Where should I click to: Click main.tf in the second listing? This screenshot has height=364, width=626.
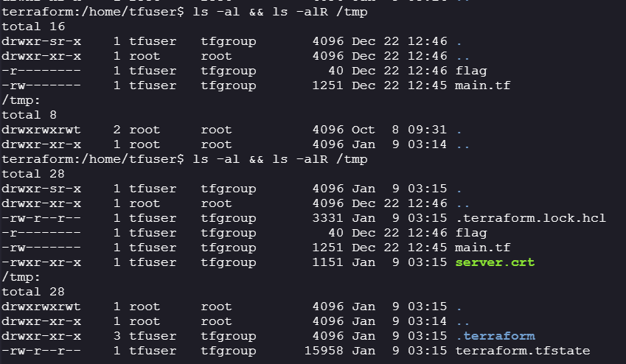point(483,248)
